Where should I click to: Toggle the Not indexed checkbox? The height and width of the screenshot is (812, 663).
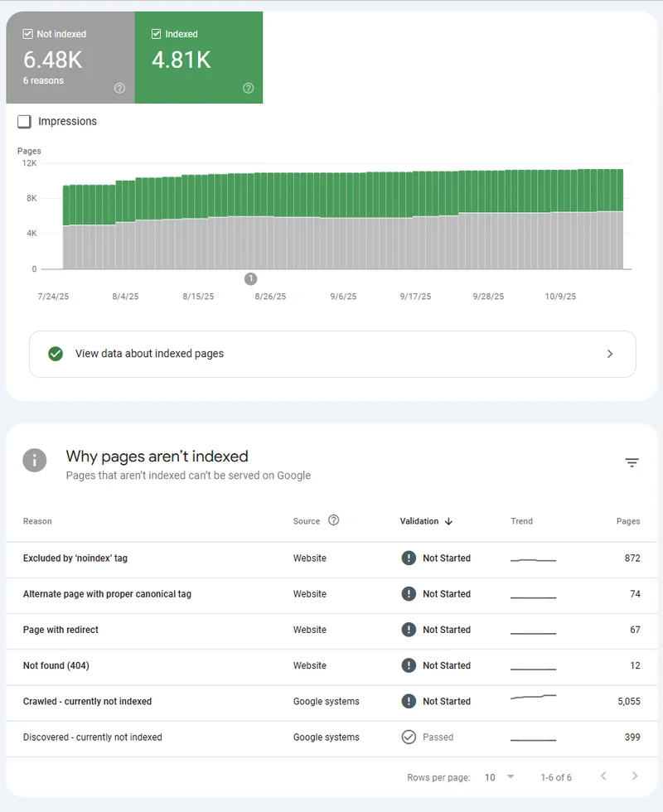[x=27, y=34]
